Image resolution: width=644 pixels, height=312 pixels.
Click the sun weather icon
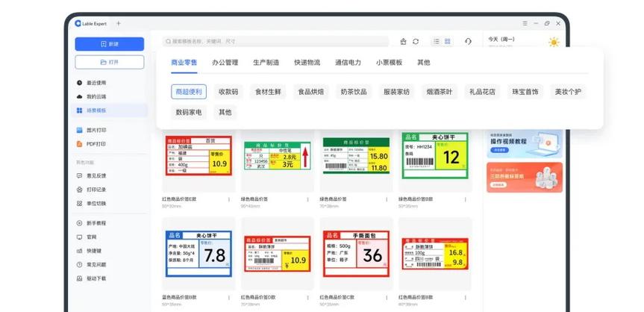click(x=554, y=42)
